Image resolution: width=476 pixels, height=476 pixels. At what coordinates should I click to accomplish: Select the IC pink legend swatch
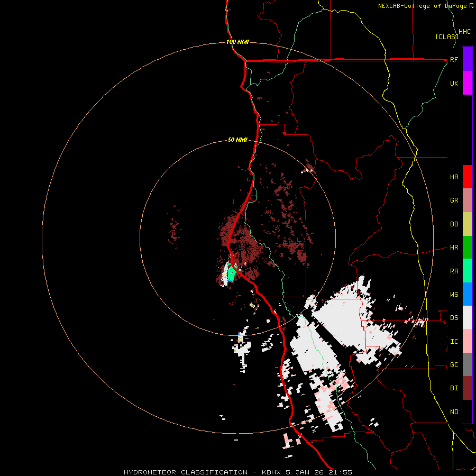point(467,341)
